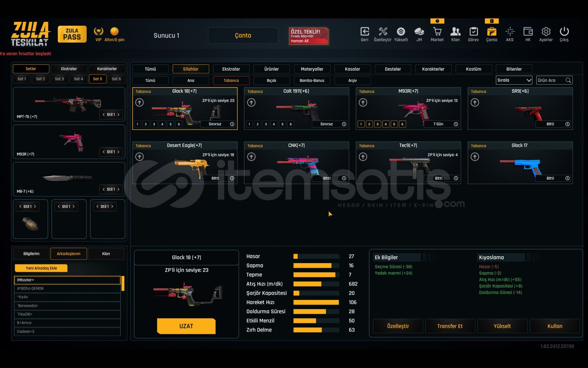Switch to the Materyaller category tab

pos(312,69)
